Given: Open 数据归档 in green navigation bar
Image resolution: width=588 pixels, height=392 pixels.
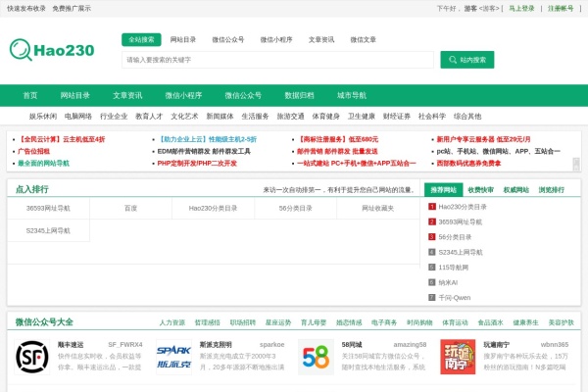Looking at the screenshot, I should click(299, 95).
